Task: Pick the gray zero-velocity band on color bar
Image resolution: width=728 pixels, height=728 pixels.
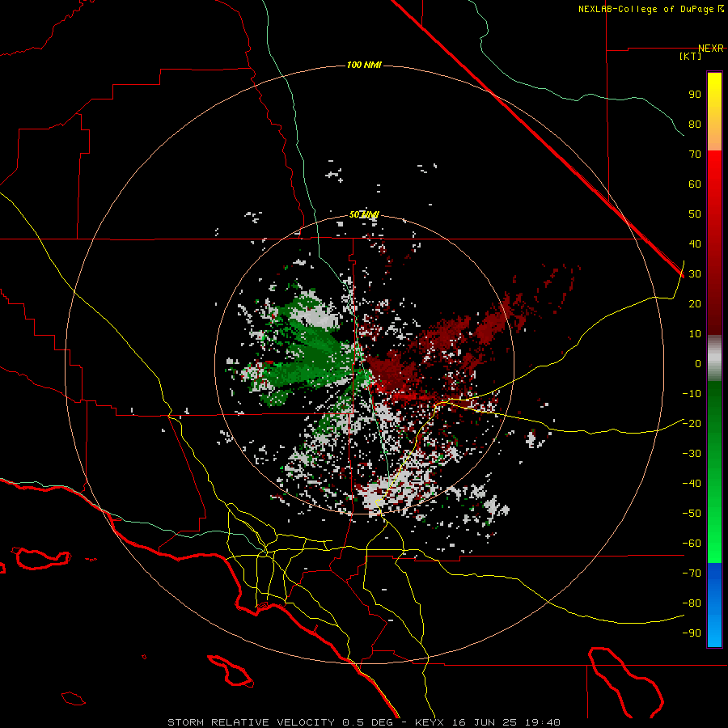Action: click(714, 358)
